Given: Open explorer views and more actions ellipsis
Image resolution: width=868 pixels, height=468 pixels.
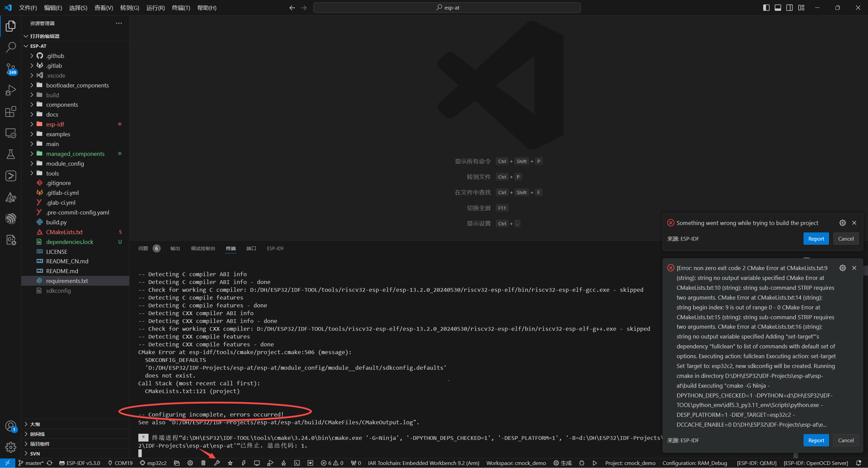Looking at the screenshot, I should point(119,23).
